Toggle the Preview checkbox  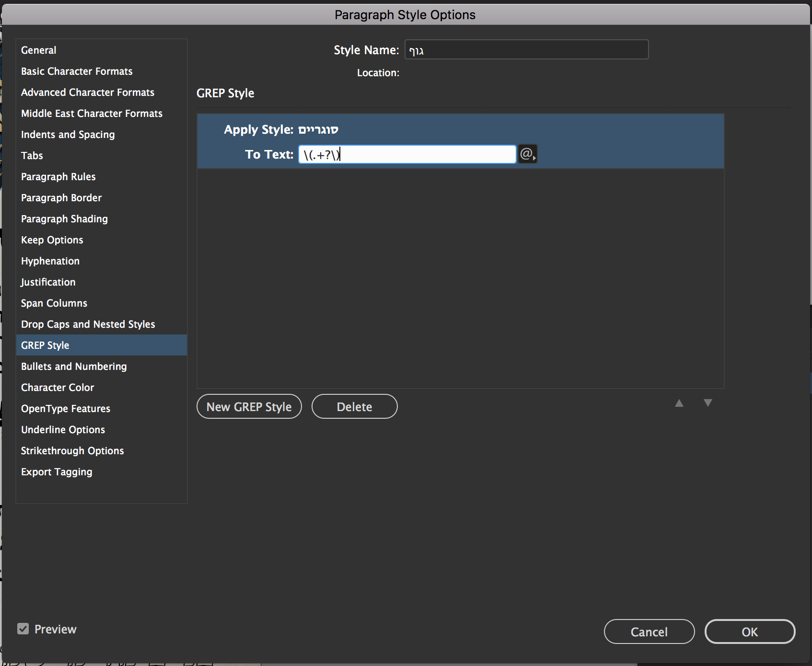click(x=23, y=629)
